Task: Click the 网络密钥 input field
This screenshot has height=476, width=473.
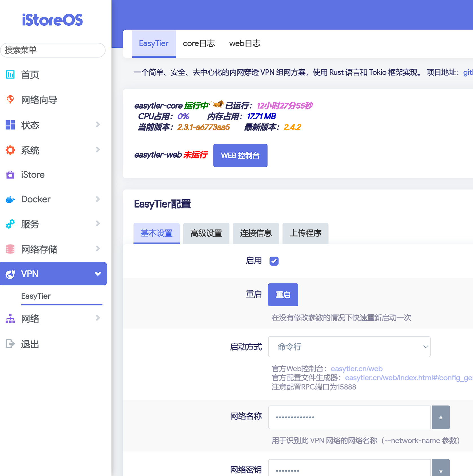Action: coord(349,468)
